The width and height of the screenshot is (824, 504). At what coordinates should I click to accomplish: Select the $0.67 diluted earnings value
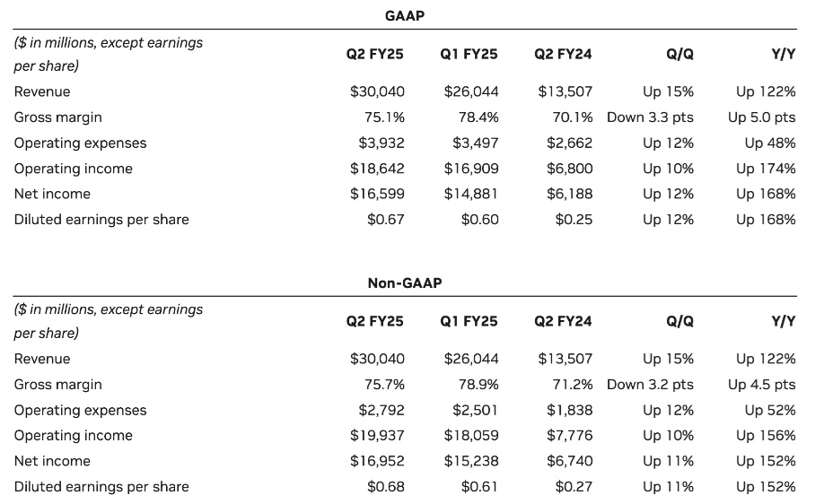coord(386,220)
